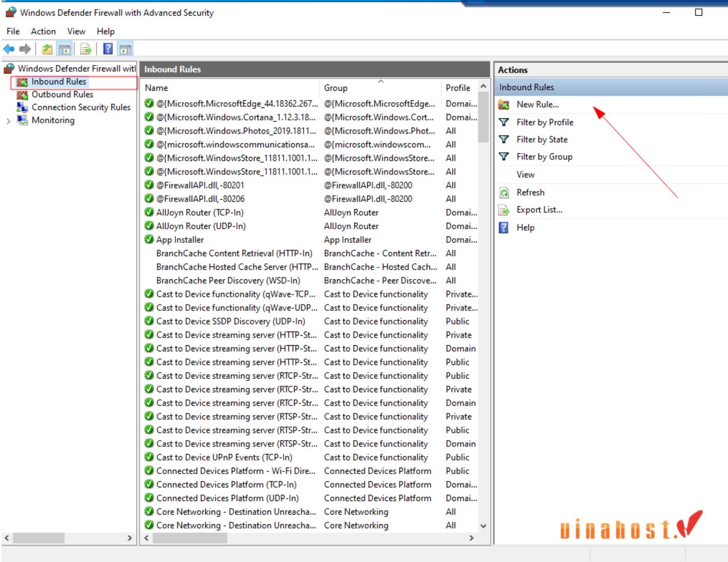
Task: Click the rules list scroll up arrow
Action: 483,86
